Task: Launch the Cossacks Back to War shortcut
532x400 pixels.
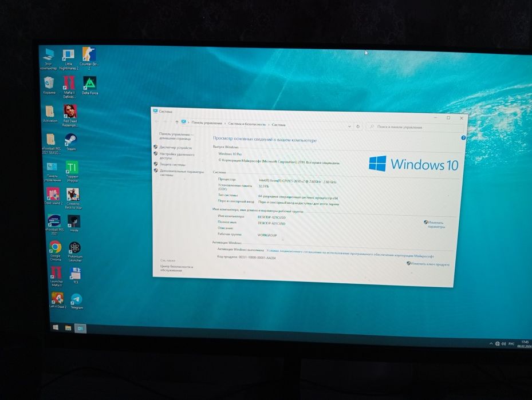Action: click(x=73, y=199)
